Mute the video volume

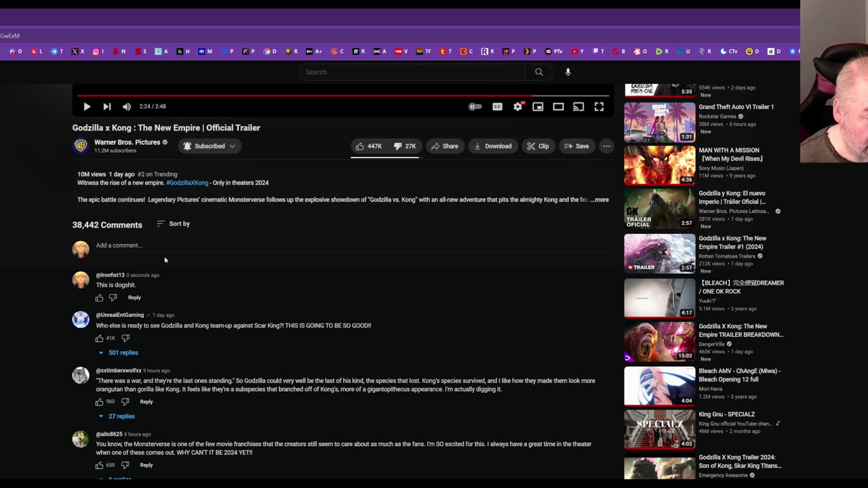coord(127,106)
